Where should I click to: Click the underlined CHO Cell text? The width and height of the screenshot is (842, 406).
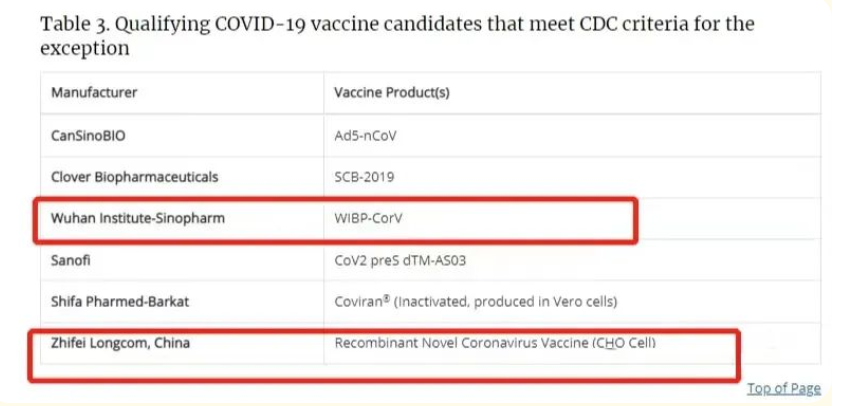[623, 343]
